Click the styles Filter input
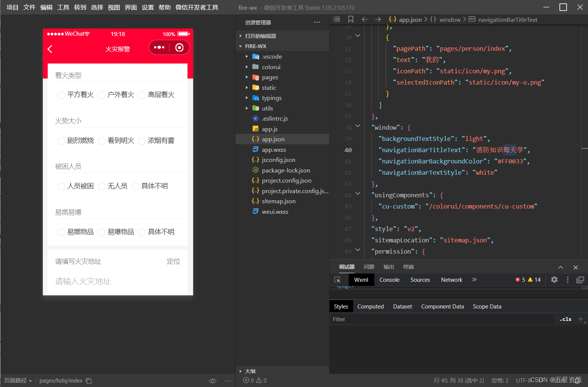 (x=442, y=319)
